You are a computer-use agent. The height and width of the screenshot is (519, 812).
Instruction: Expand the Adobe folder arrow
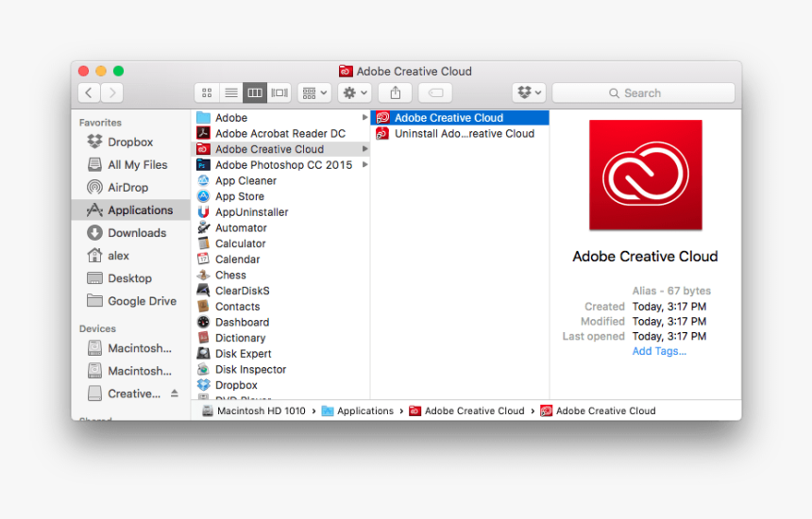(x=365, y=118)
